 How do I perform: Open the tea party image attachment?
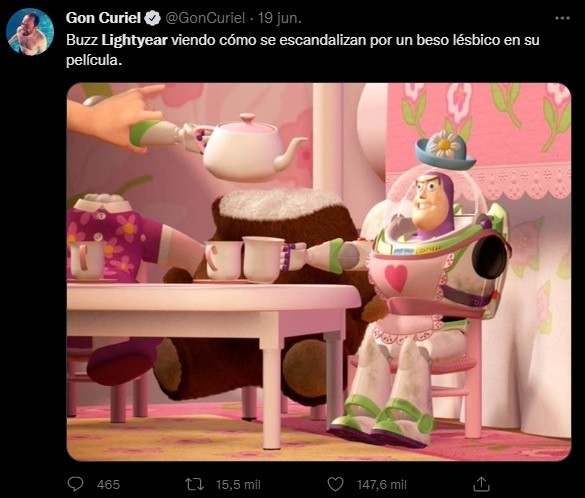319,272
